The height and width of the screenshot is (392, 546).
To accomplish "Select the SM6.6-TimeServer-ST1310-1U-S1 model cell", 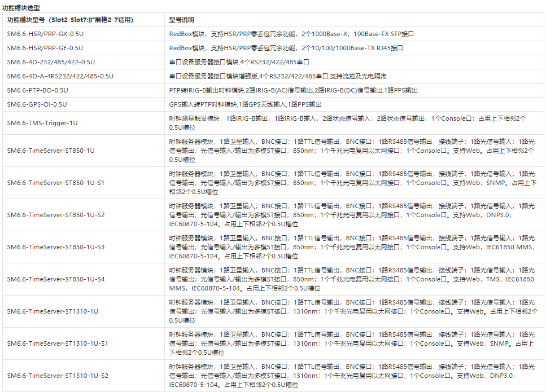I will (x=58, y=343).
